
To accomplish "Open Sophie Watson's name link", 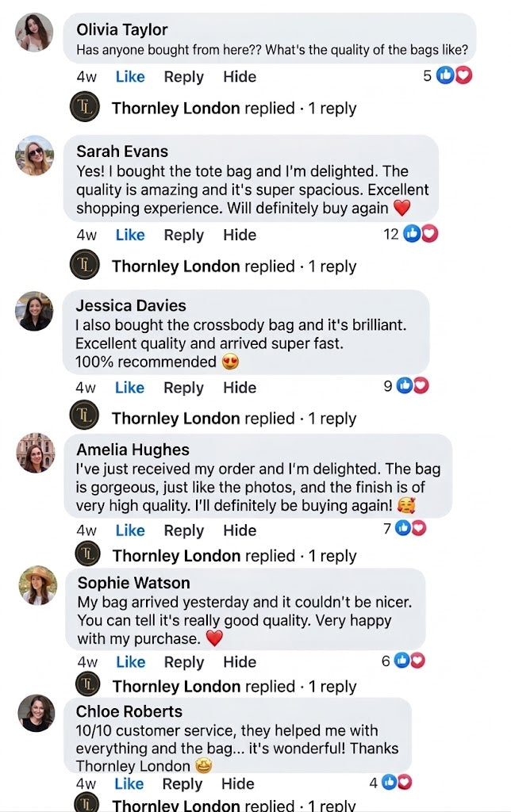I will point(134,583).
